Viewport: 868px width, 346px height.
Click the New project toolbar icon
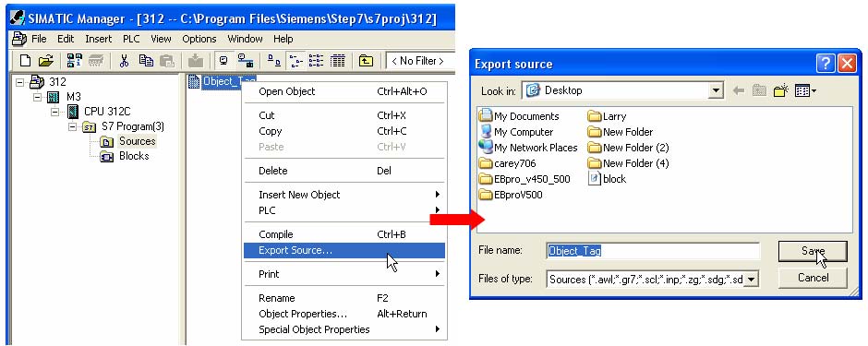(25, 60)
